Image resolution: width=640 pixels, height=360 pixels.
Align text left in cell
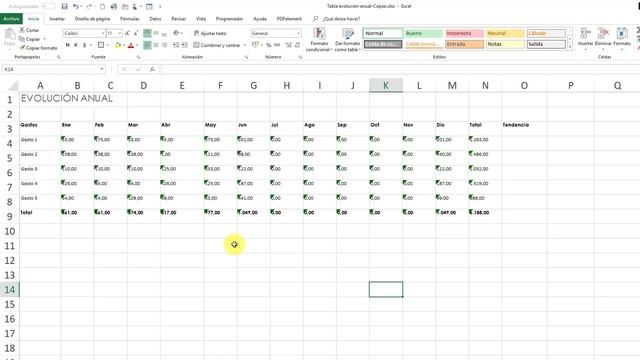147,45
